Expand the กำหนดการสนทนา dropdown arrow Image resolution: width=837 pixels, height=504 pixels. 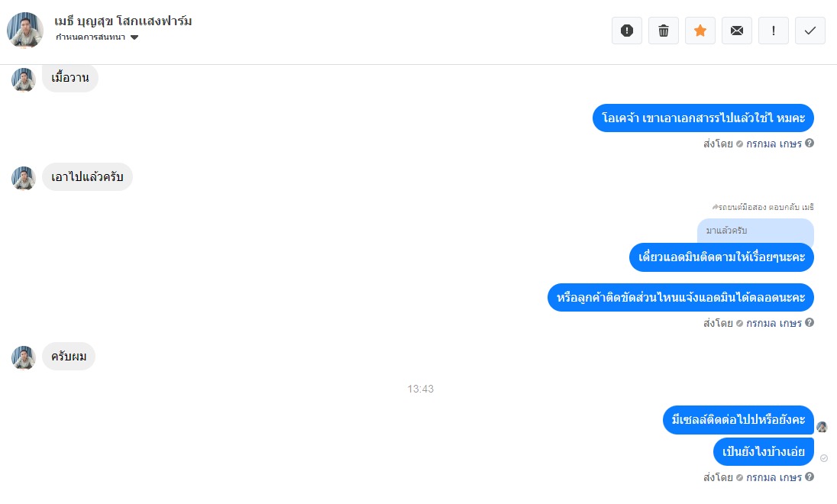[x=134, y=37]
